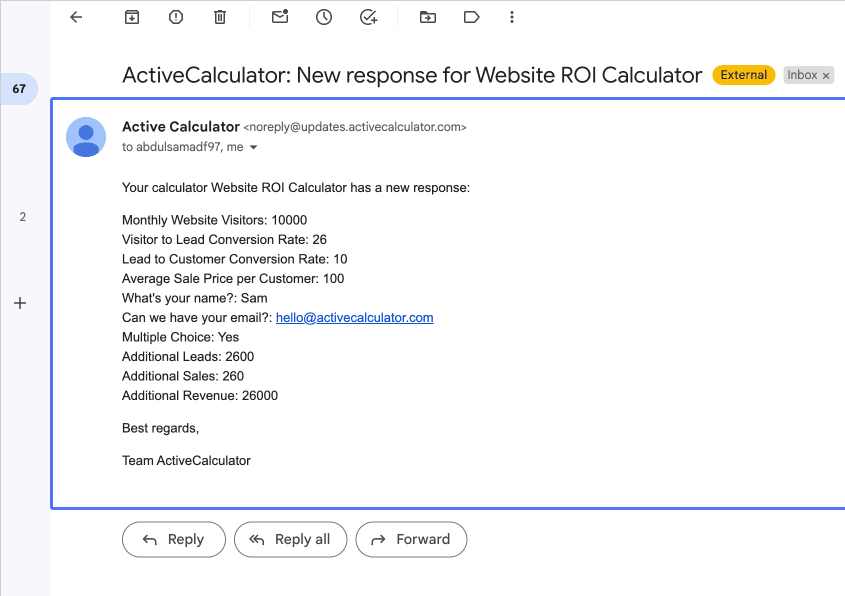
Task: Mark the email as unread
Action: (x=280, y=17)
